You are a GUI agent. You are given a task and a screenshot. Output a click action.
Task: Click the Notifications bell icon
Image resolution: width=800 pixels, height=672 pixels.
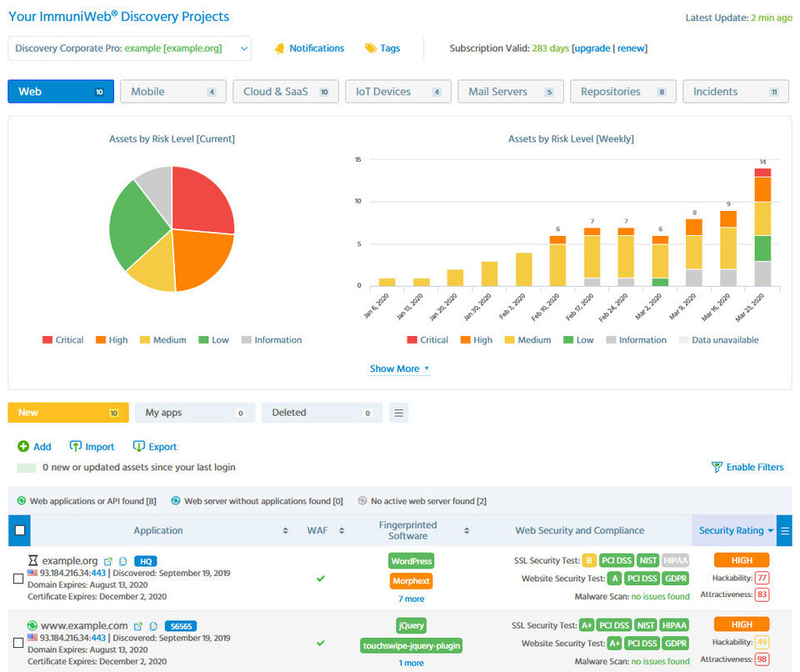[279, 48]
